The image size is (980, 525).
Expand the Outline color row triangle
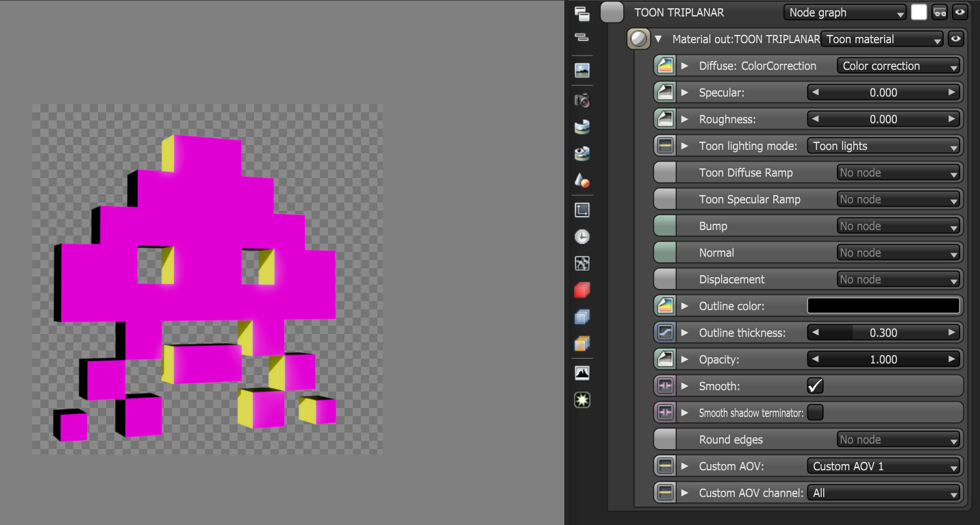[x=684, y=306]
